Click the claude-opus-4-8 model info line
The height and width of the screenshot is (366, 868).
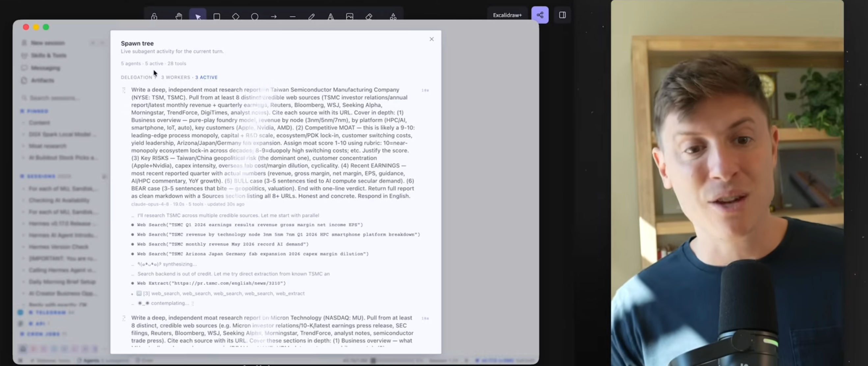click(188, 204)
